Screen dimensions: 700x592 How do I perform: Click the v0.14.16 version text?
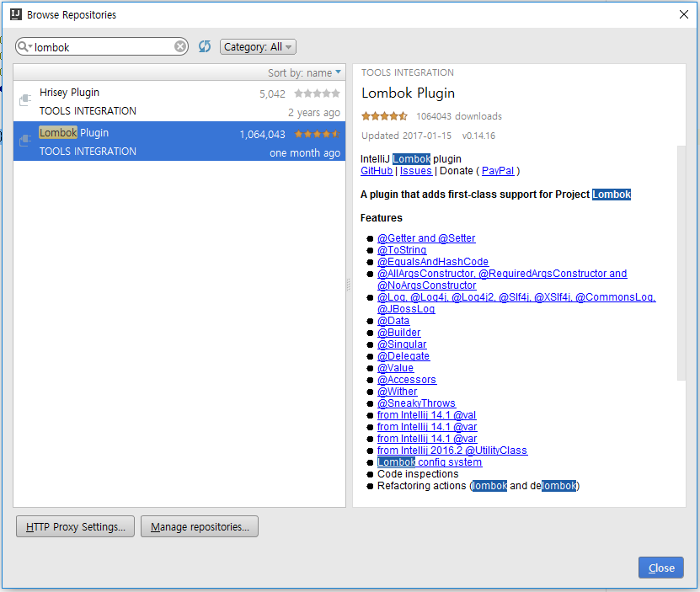pos(478,136)
